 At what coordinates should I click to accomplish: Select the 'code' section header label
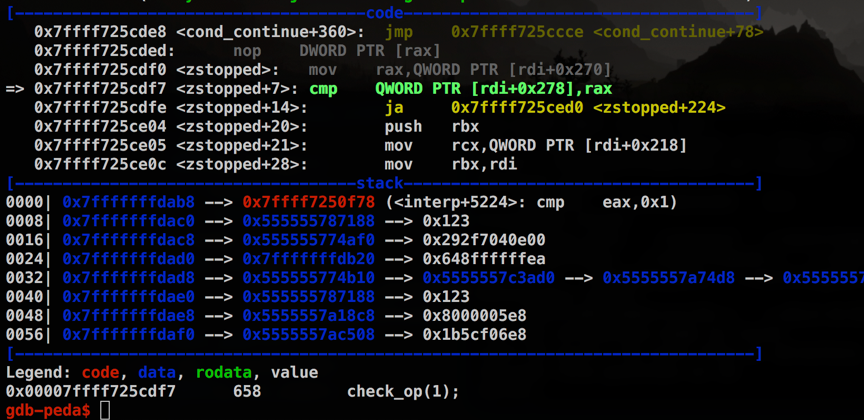click(x=385, y=13)
